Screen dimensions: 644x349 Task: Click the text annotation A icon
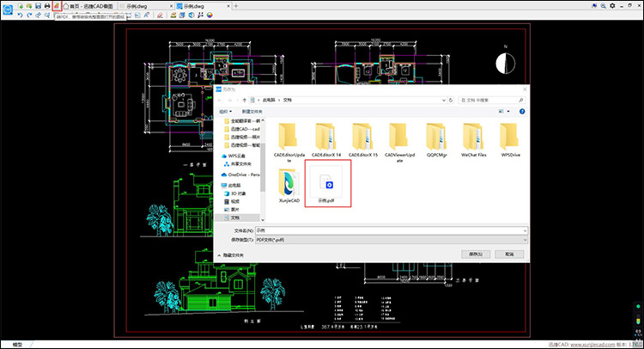click(146, 15)
